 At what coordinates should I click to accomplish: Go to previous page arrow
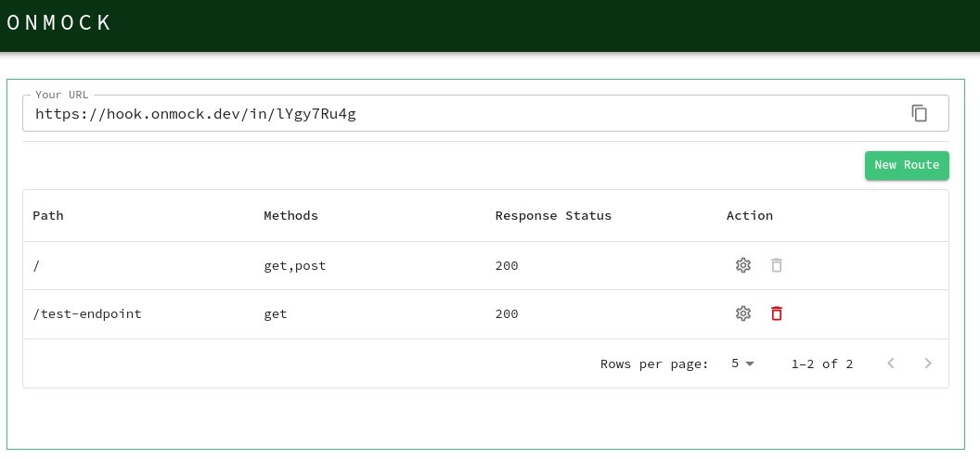(891, 363)
